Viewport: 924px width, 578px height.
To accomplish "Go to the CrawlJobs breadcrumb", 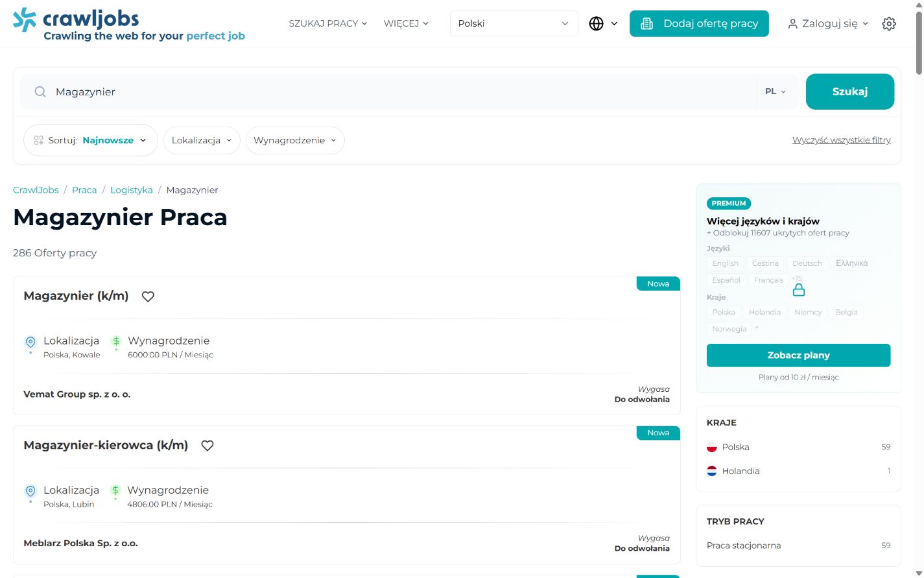I will tap(36, 190).
